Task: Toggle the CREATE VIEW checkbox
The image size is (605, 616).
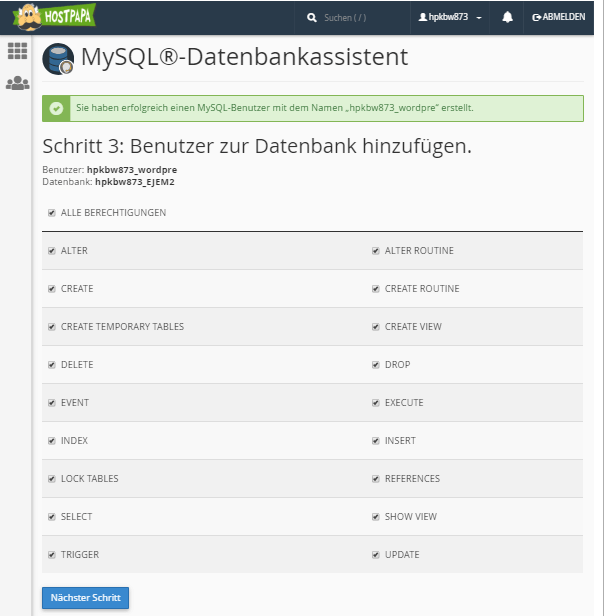Action: [x=376, y=327]
